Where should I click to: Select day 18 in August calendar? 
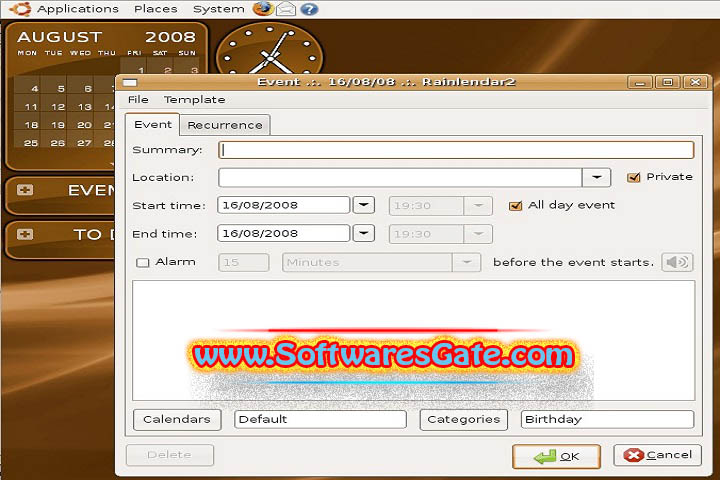(31, 125)
